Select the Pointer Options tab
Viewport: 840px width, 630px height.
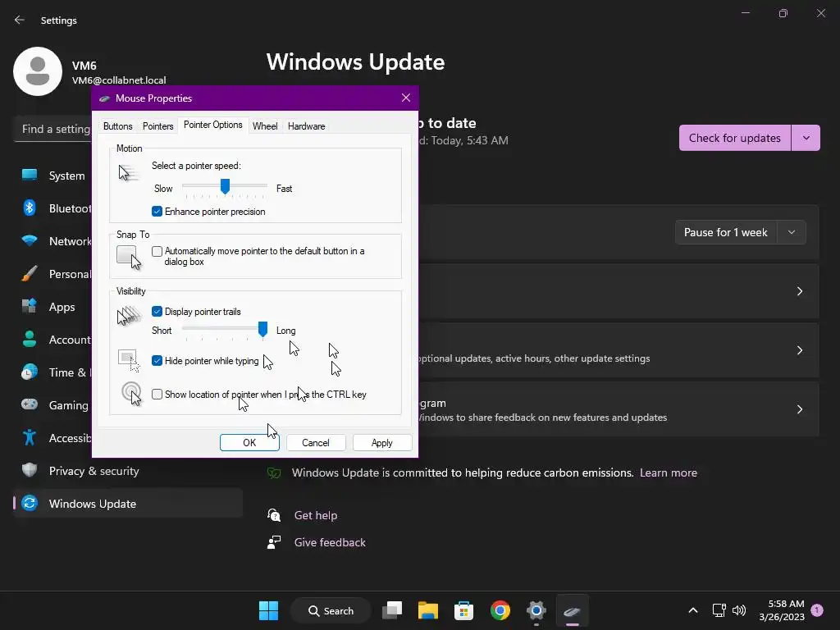tap(212, 125)
